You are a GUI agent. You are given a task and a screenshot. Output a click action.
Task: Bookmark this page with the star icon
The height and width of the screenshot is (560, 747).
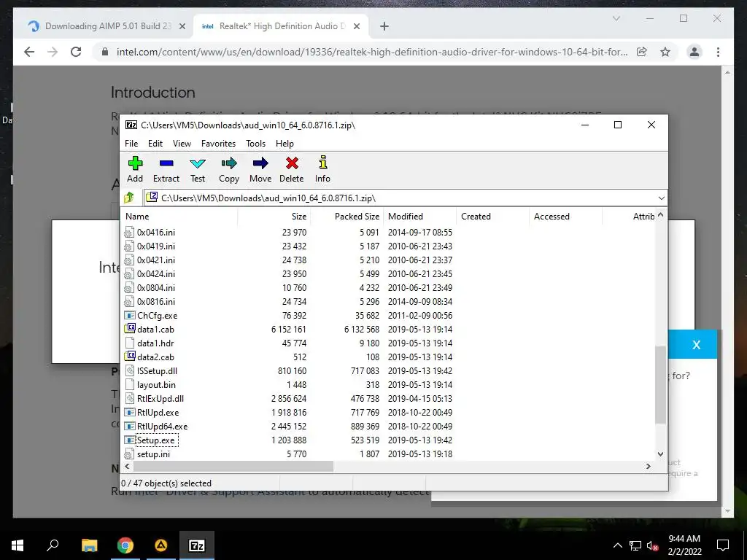pos(665,52)
